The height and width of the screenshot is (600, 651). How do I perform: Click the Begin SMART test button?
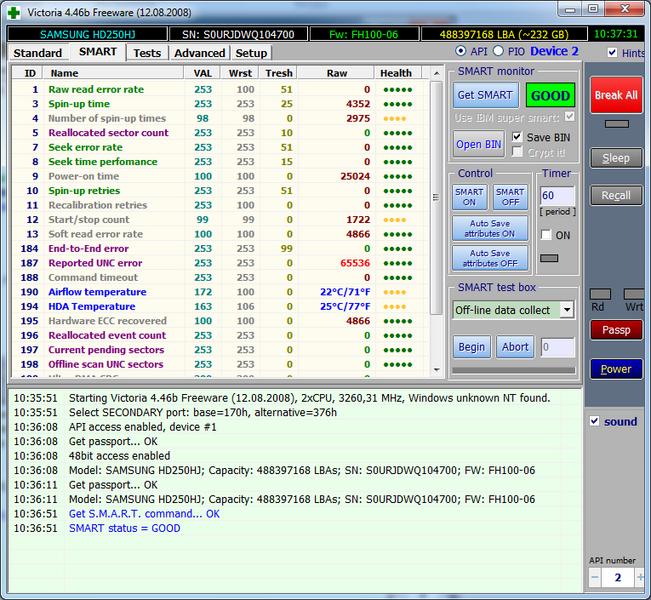tap(471, 347)
